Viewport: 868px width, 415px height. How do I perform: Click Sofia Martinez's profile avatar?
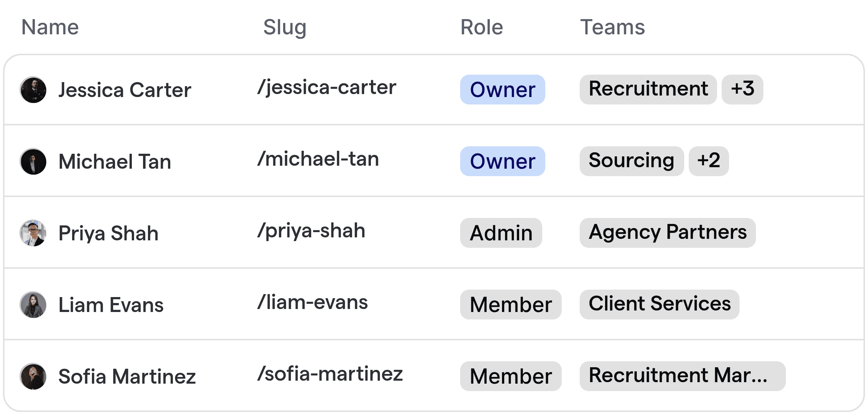click(x=33, y=376)
